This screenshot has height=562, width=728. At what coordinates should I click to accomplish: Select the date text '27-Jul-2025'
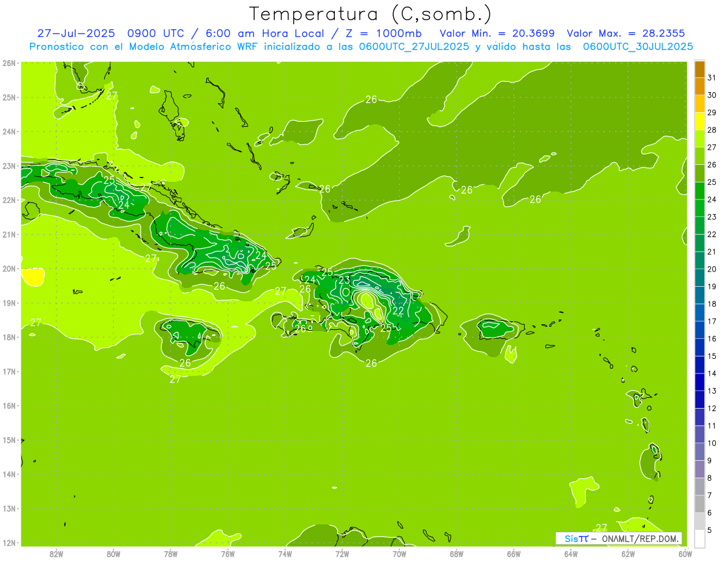76,33
